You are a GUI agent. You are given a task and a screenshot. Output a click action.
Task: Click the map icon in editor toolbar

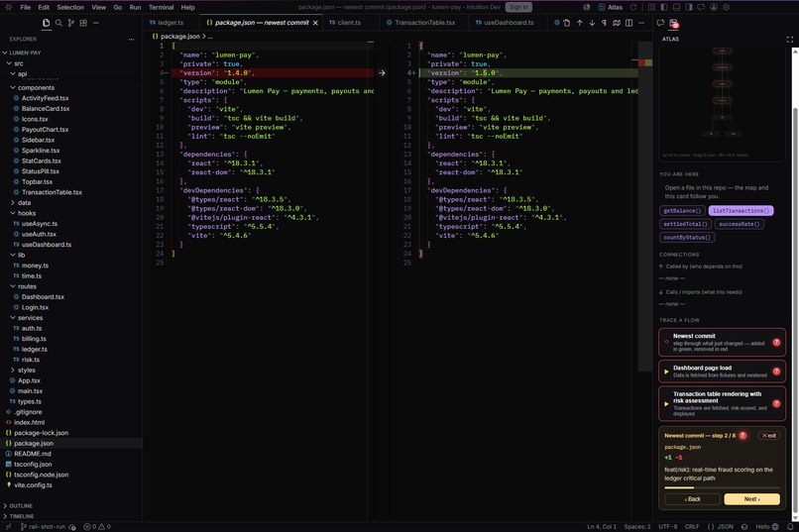coord(617,23)
